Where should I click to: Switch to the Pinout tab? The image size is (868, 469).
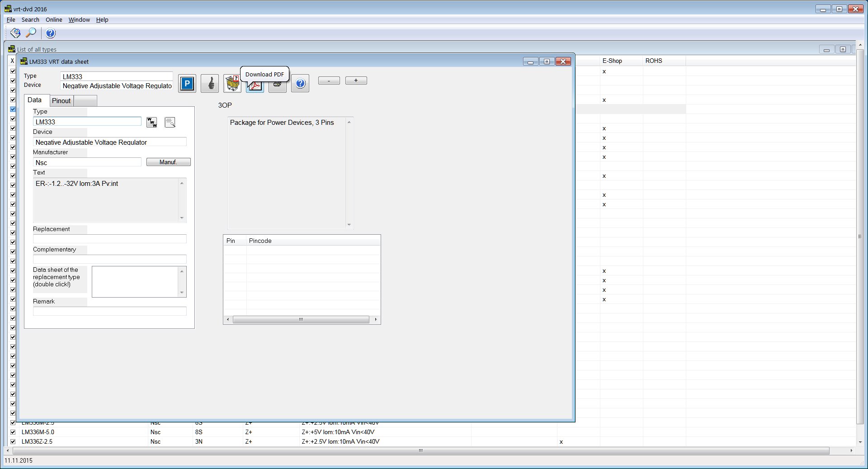pyautogui.click(x=61, y=101)
